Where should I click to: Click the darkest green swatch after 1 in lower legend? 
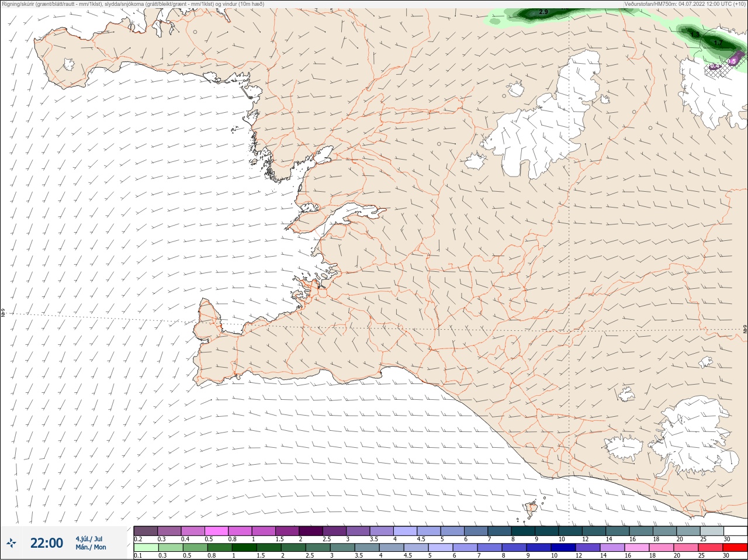pyautogui.click(x=244, y=548)
